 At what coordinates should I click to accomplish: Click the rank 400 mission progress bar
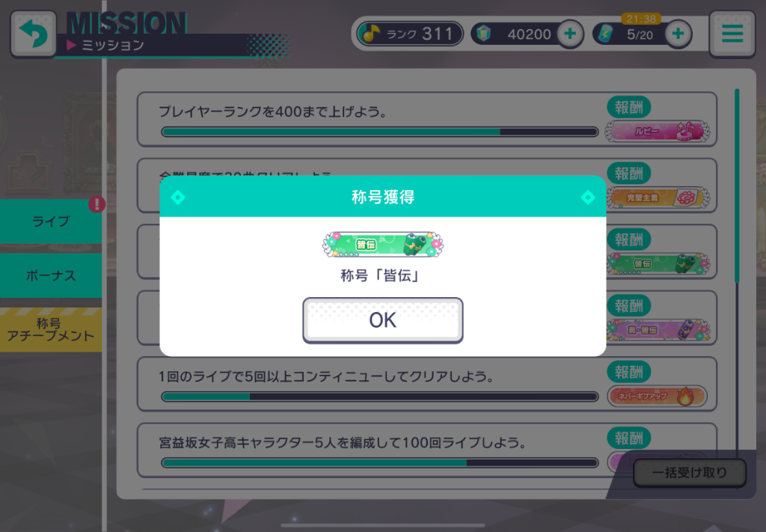tap(379, 132)
